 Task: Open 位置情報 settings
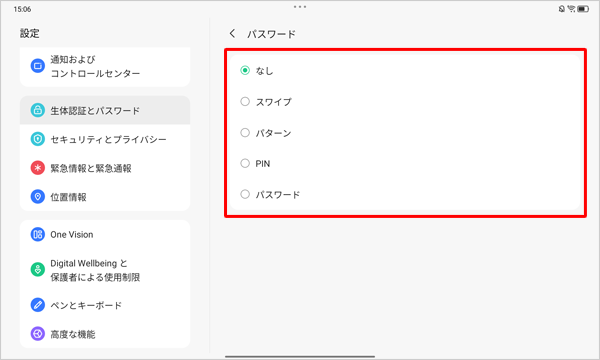coord(105,197)
